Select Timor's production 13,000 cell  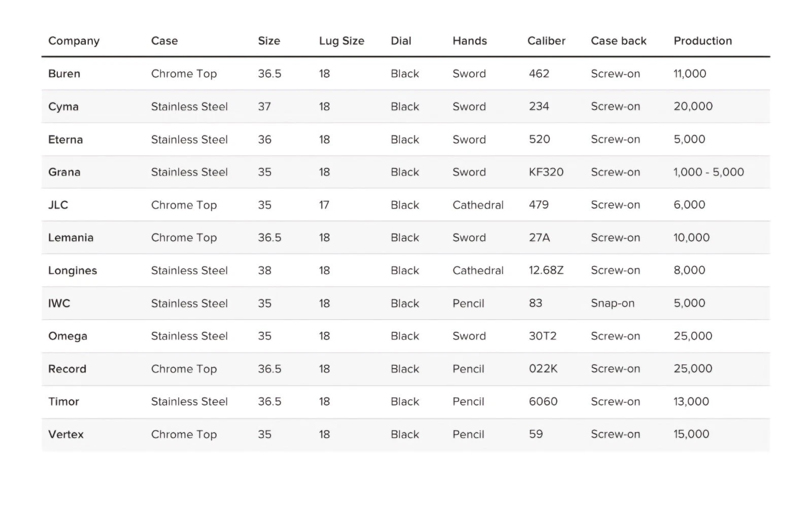click(691, 401)
